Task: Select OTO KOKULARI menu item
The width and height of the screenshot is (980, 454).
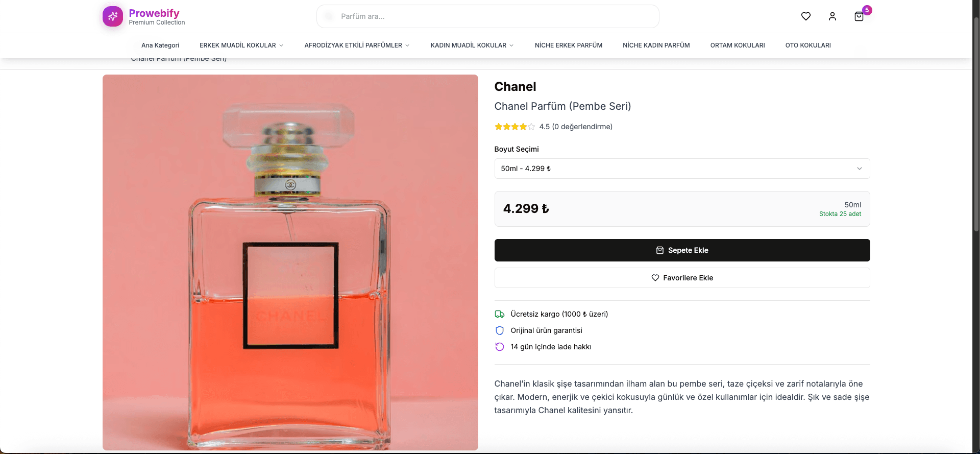Action: (x=808, y=45)
